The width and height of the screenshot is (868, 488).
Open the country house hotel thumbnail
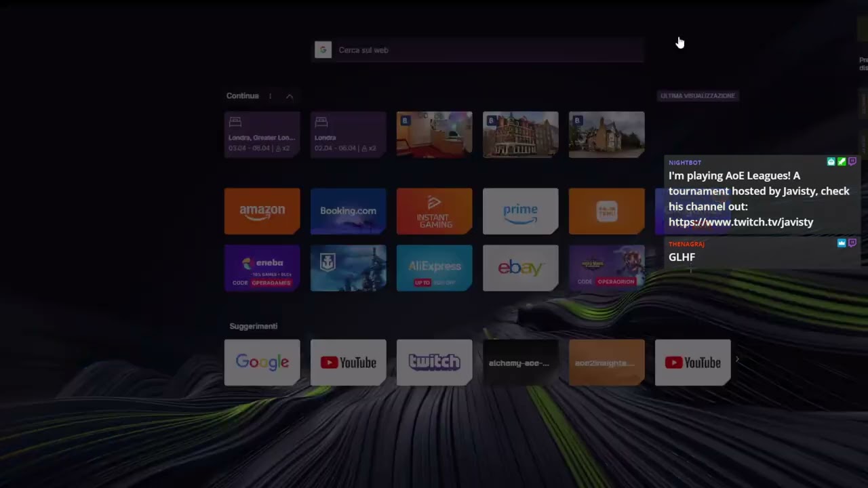(x=606, y=135)
